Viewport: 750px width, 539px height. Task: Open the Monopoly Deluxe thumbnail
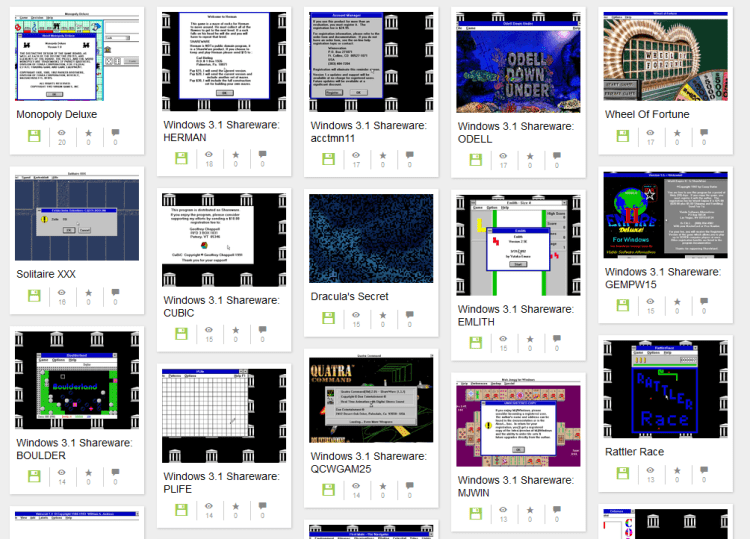tap(77, 56)
